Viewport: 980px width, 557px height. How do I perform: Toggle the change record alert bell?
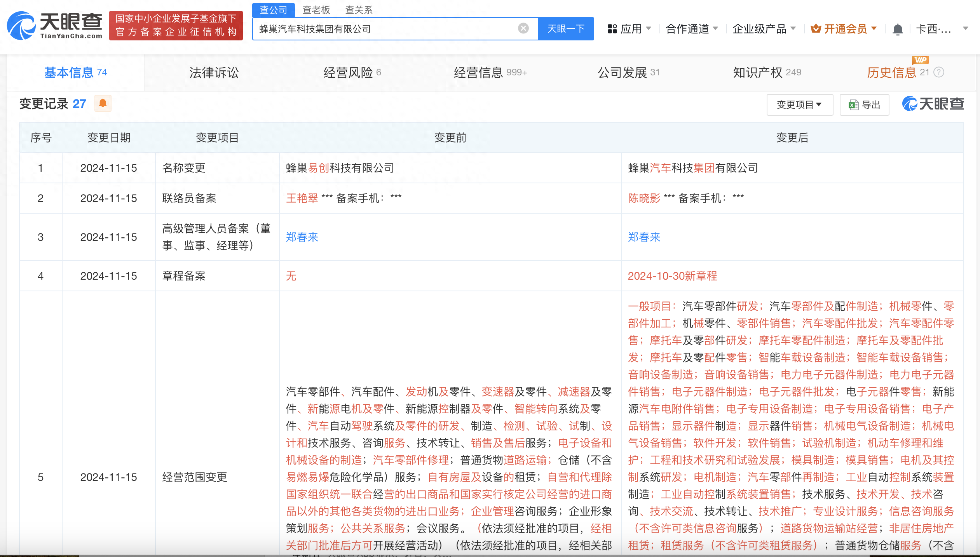coord(103,103)
